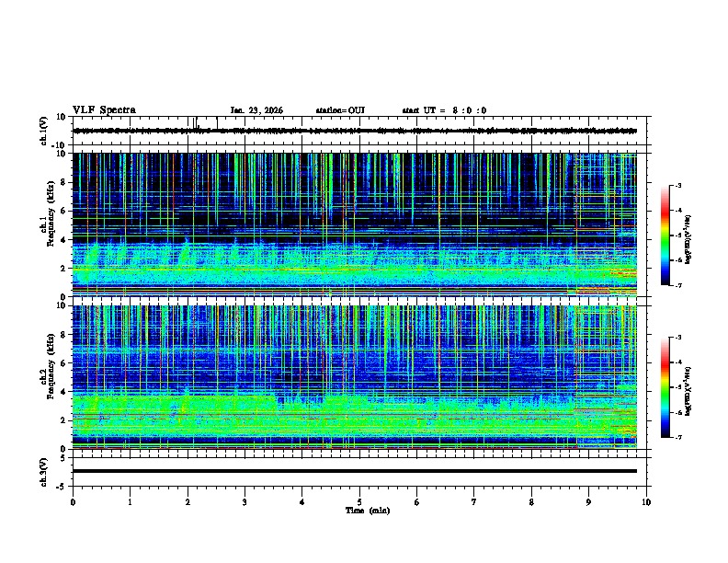Click the ch.1 "Frequency (kHz)" axis label
The width and height of the screenshot is (728, 563).
point(51,213)
